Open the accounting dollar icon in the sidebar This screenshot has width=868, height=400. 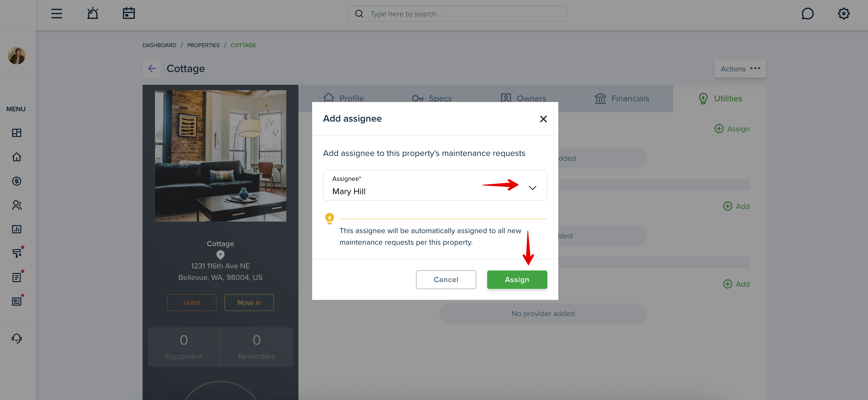pos(16,181)
